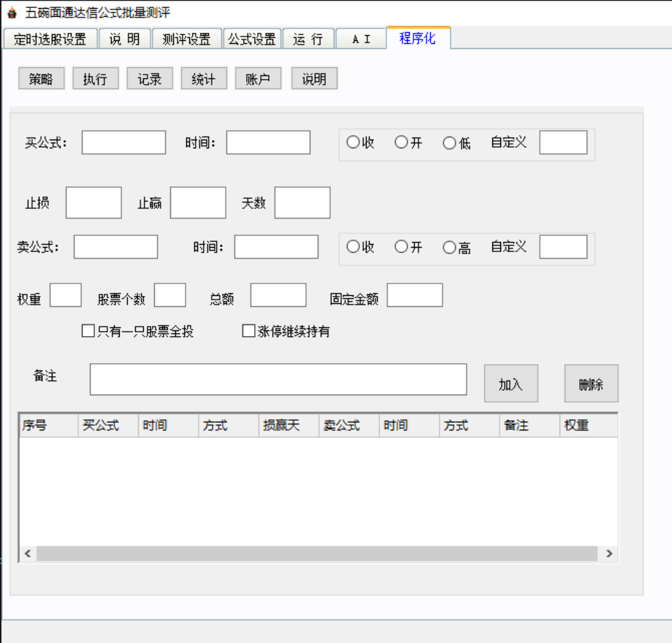The height and width of the screenshot is (643, 672).
Task: Click the 统计 button
Action: pyautogui.click(x=204, y=80)
